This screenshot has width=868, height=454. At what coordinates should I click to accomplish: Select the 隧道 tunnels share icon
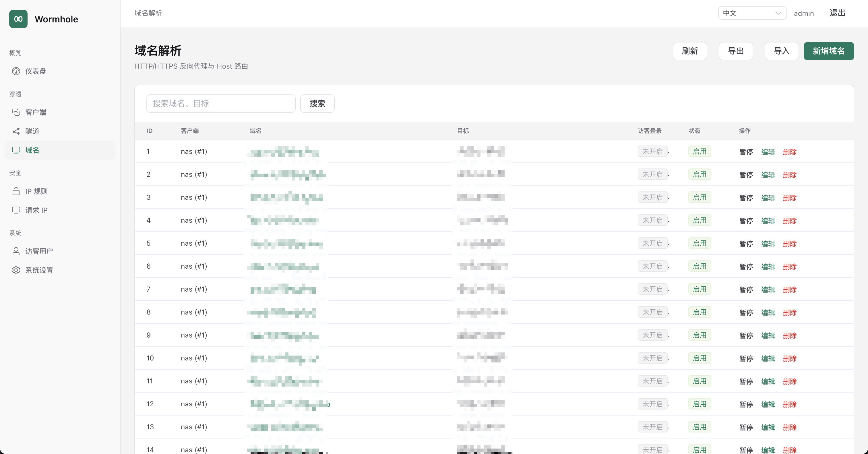click(x=16, y=131)
